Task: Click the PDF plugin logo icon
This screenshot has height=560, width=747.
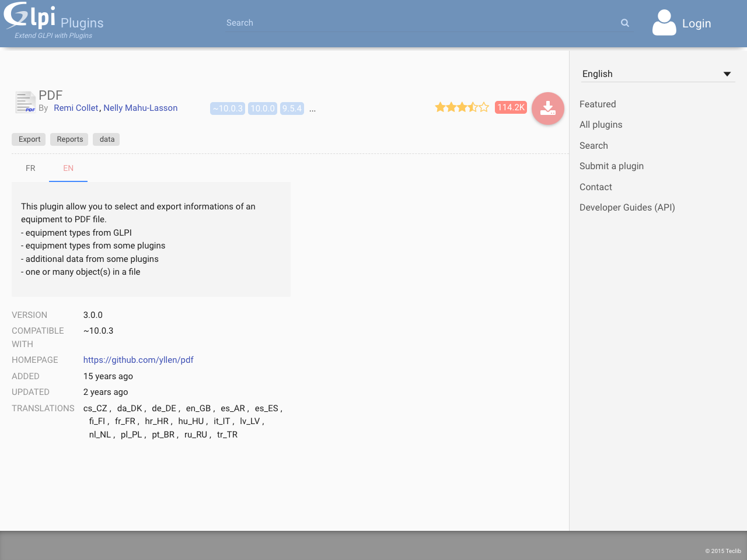Action: point(25,102)
